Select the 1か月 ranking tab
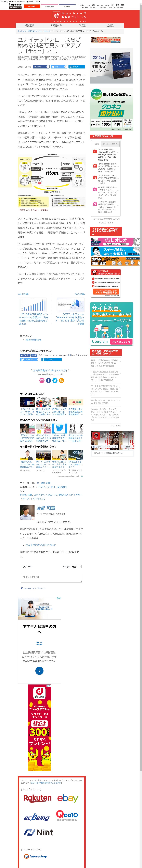This screenshot has height=868, width=142. pos(115,144)
